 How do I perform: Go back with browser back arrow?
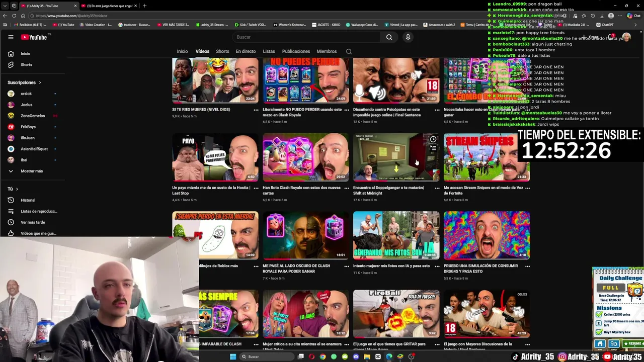tap(5, 16)
